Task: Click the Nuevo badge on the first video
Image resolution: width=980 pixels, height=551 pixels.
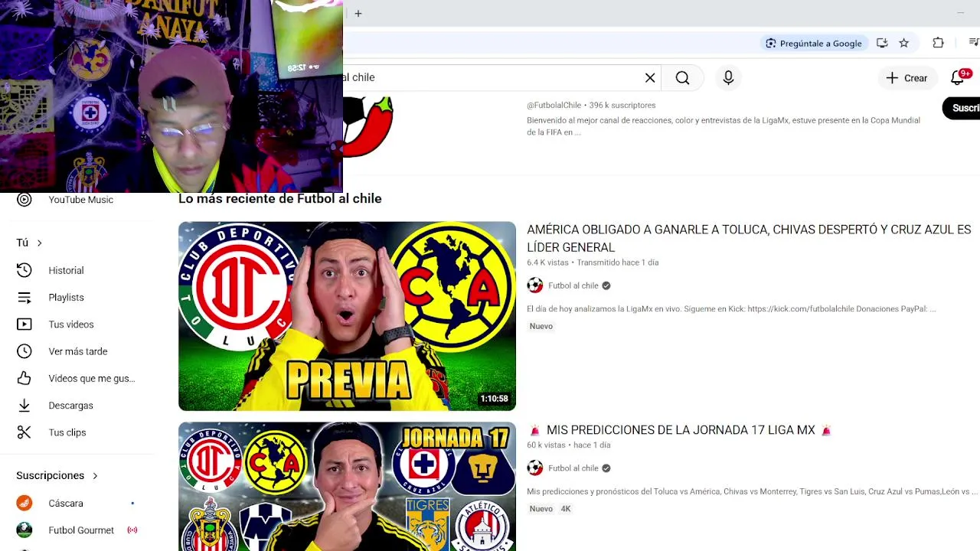Action: point(541,326)
